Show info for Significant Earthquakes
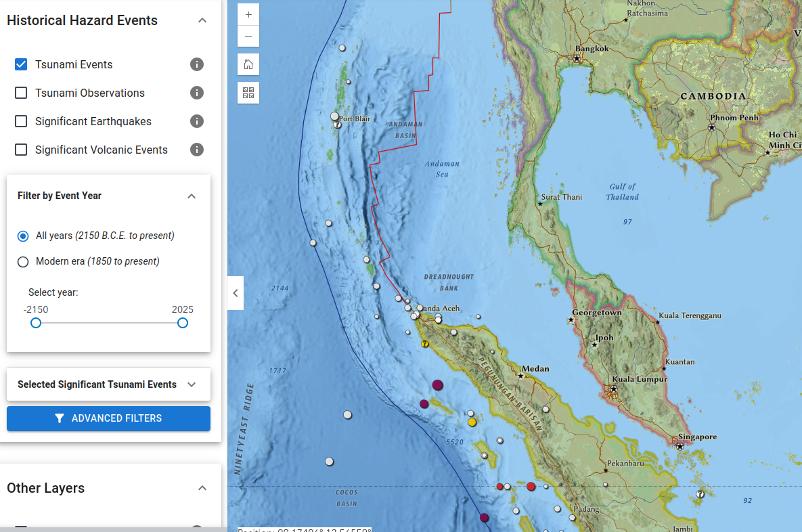This screenshot has height=532, width=802. [197, 121]
